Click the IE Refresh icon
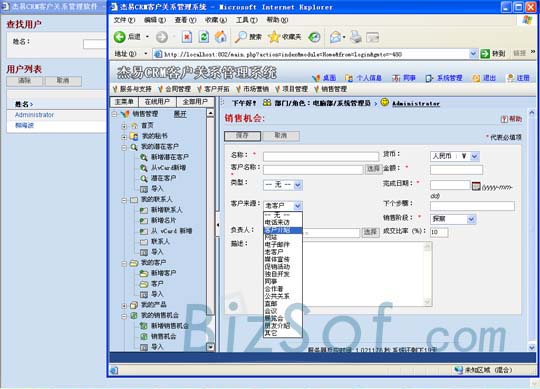 coord(204,37)
